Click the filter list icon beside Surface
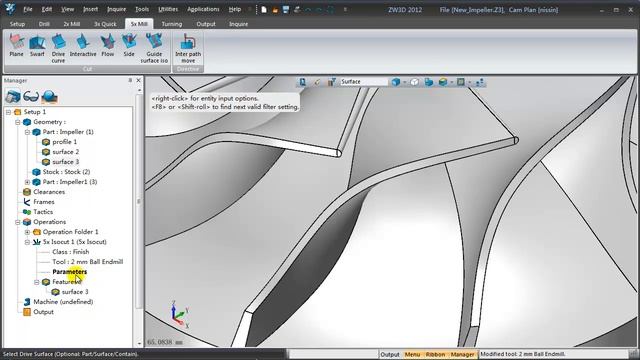Viewport: 640px width, 360px height. pyautogui.click(x=332, y=82)
